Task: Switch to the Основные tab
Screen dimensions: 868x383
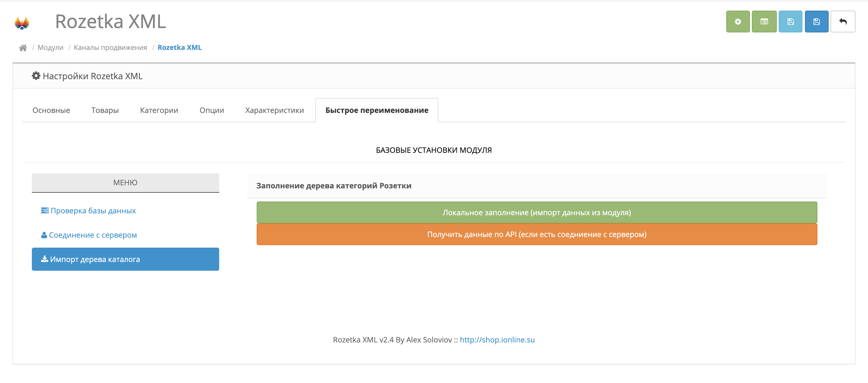Action: 51,110
